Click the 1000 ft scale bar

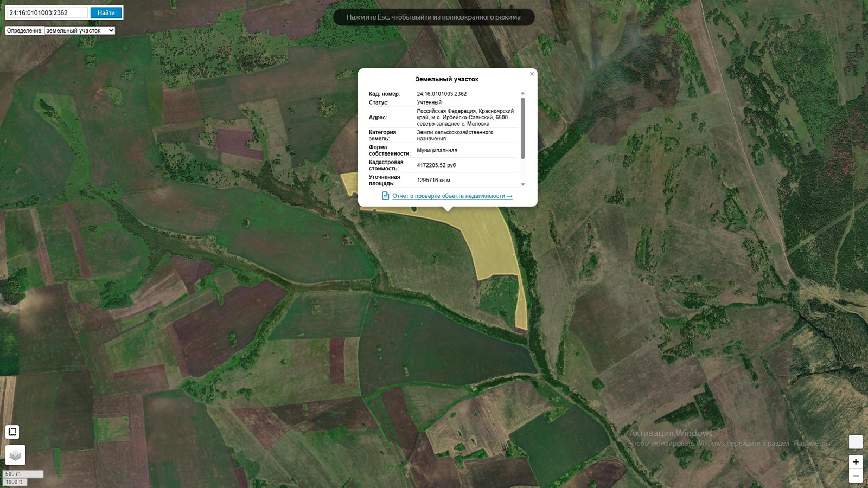pos(15,482)
